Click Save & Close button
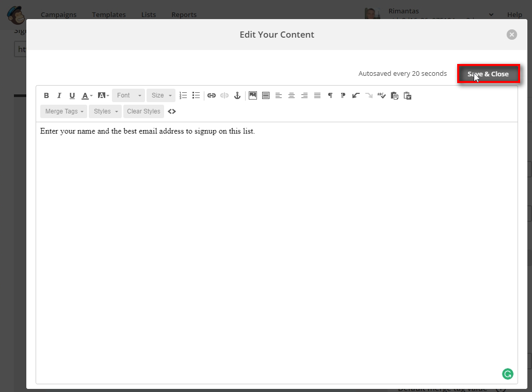532x392 pixels. click(x=488, y=74)
